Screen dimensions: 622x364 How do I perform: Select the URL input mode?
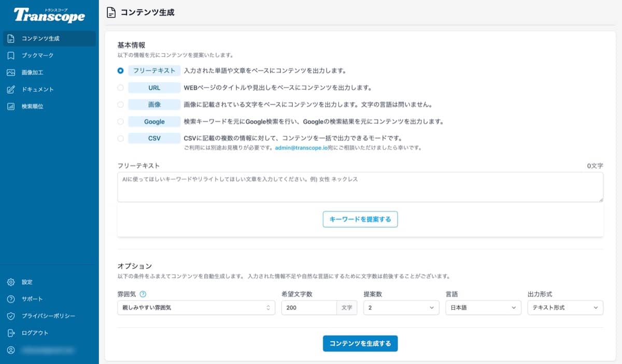point(119,88)
